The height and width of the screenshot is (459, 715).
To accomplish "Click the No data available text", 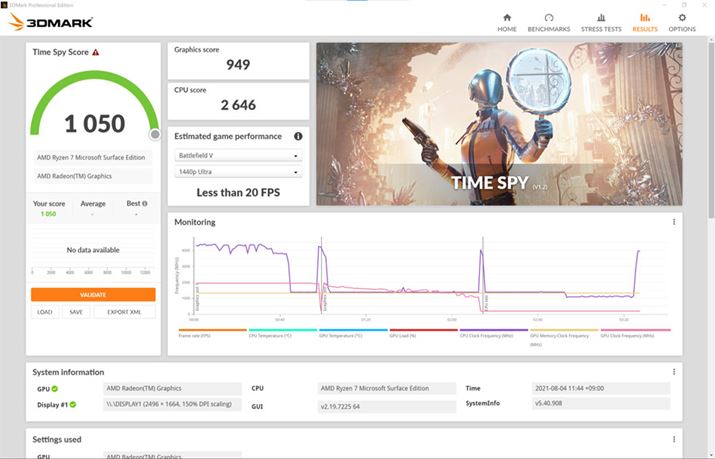I will 93,250.
